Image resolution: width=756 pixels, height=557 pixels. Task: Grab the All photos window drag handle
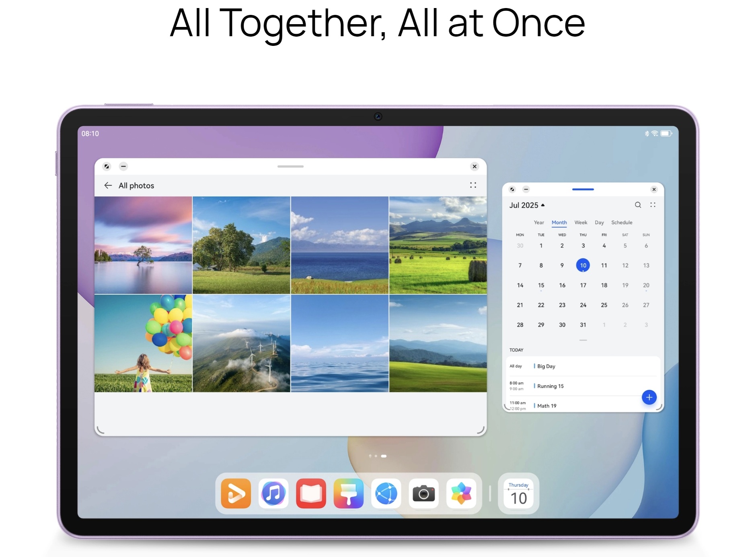pos(290,166)
